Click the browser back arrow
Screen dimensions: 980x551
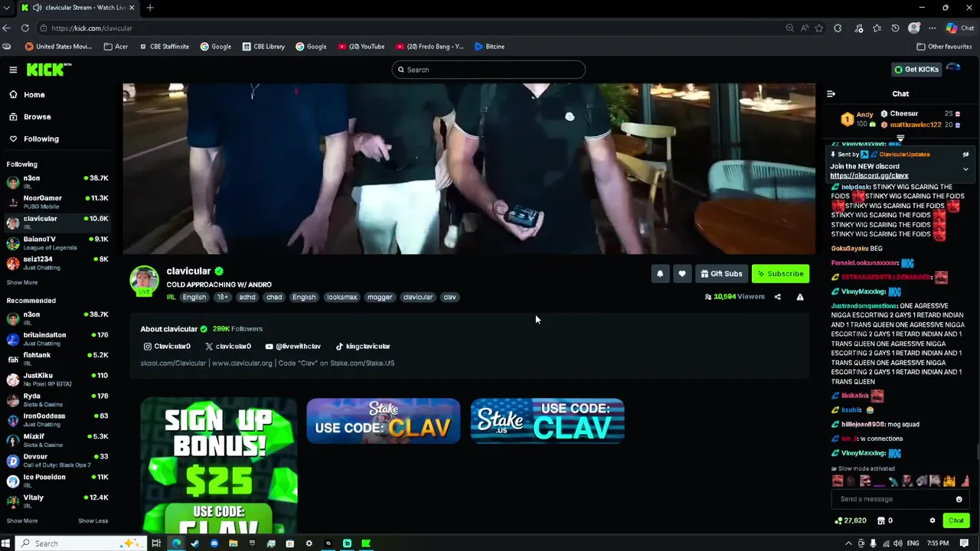point(7,28)
